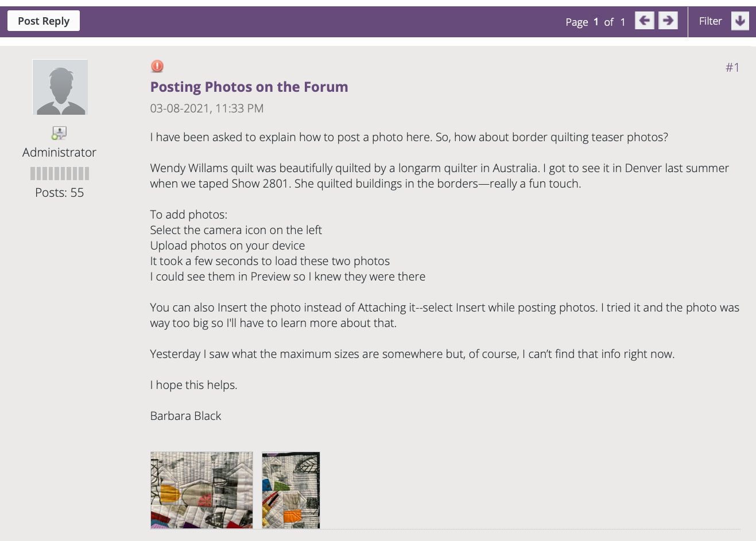Open the poster's default avatar image
Screen dimensions: 756x541
(60, 87)
